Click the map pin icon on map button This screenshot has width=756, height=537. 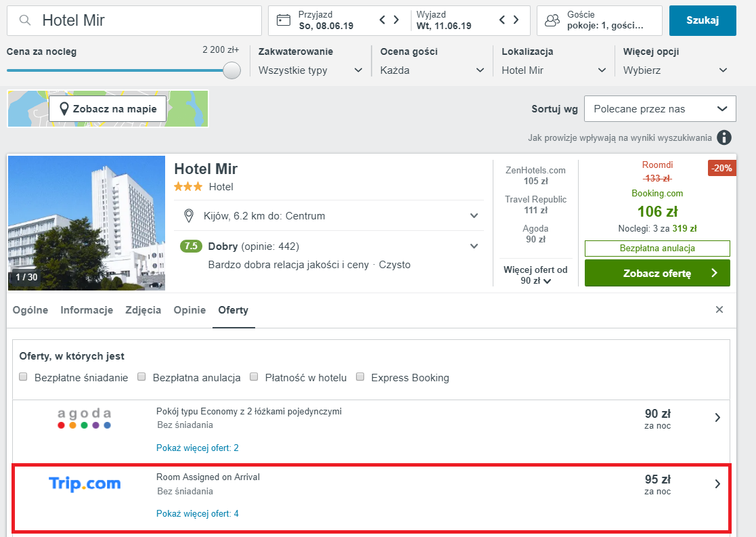[x=64, y=108]
